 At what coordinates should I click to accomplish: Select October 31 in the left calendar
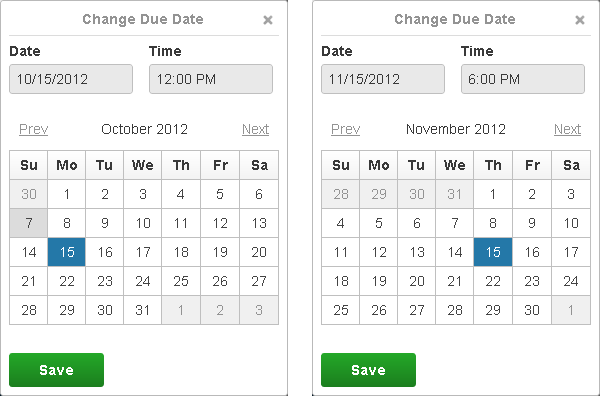[x=143, y=310]
